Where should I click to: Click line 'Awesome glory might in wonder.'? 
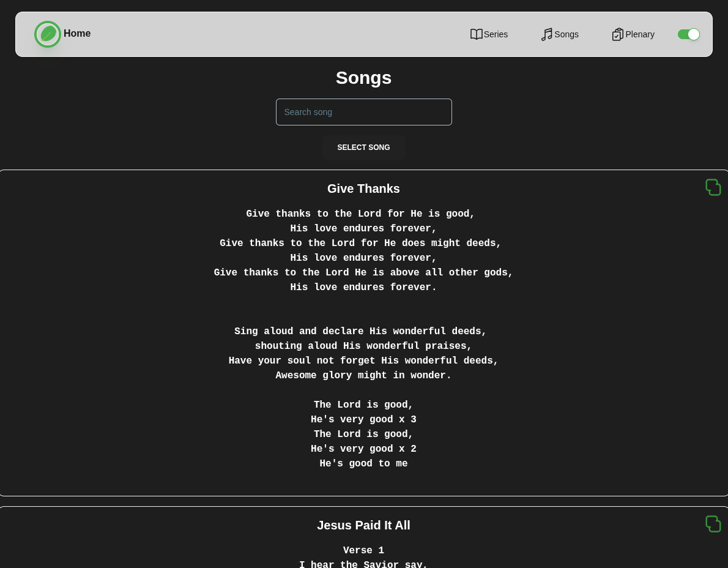pos(363,375)
